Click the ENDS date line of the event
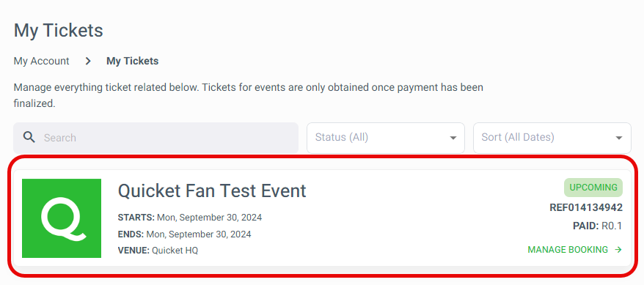Screen dimensions: 644x285 click(184, 234)
